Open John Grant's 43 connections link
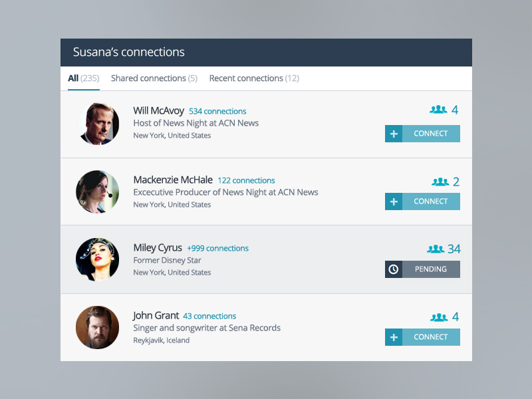Viewport: 532px width, 399px height. [x=209, y=317]
